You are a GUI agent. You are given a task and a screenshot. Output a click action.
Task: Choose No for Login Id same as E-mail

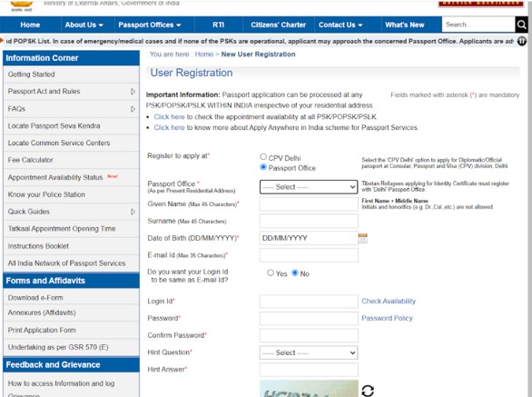[x=295, y=273]
